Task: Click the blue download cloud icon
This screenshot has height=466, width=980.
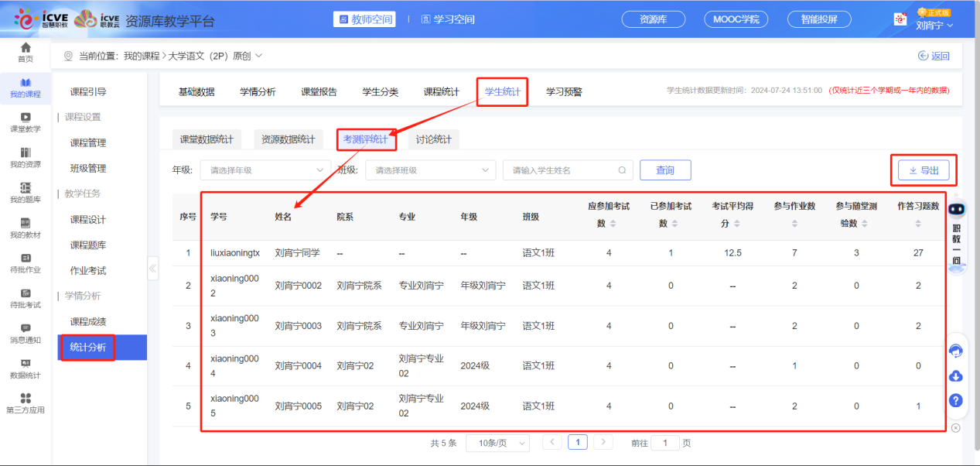Action: click(955, 376)
